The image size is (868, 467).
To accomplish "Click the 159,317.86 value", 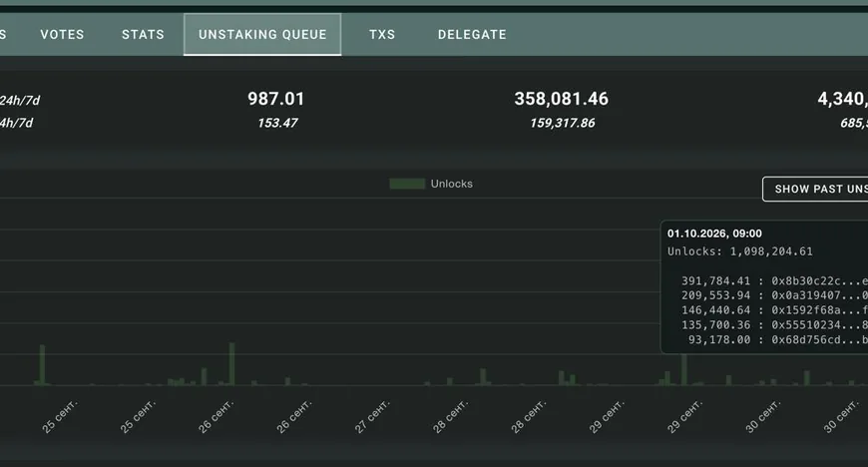I will point(563,123).
